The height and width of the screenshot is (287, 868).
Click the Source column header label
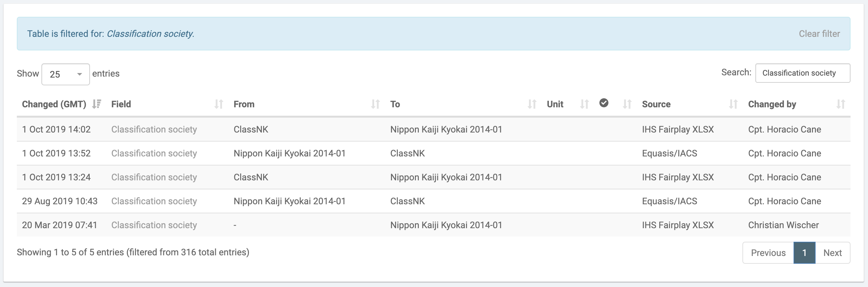[656, 104]
